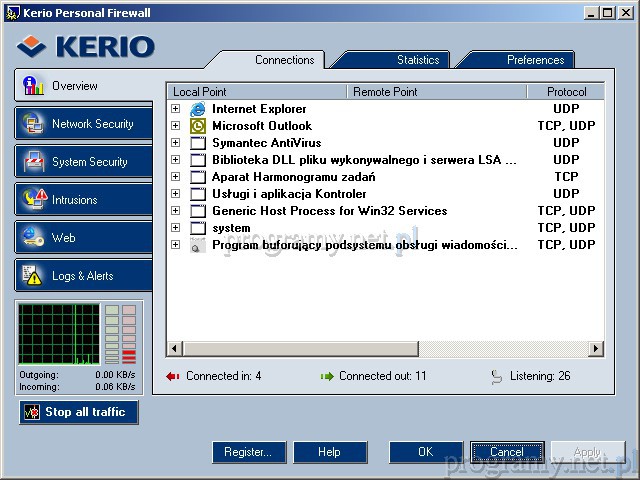Expand the Generic Host Process entry
The image size is (640, 480).
176,211
